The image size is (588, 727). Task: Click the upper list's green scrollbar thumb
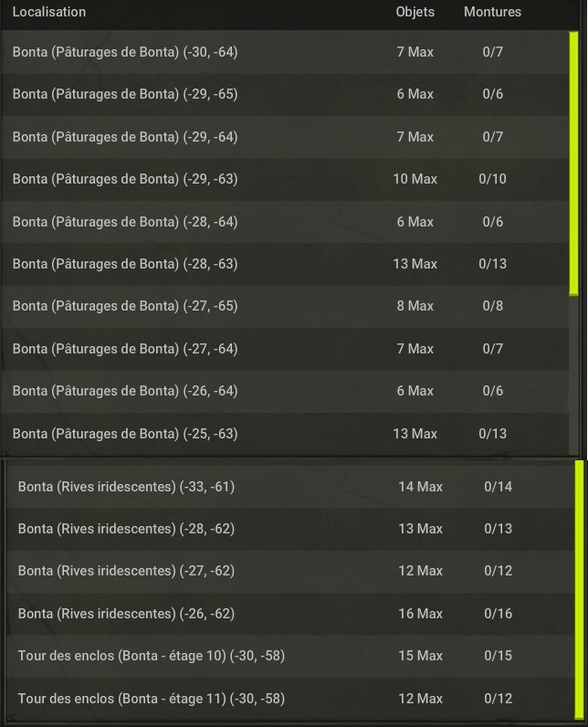pos(573,163)
